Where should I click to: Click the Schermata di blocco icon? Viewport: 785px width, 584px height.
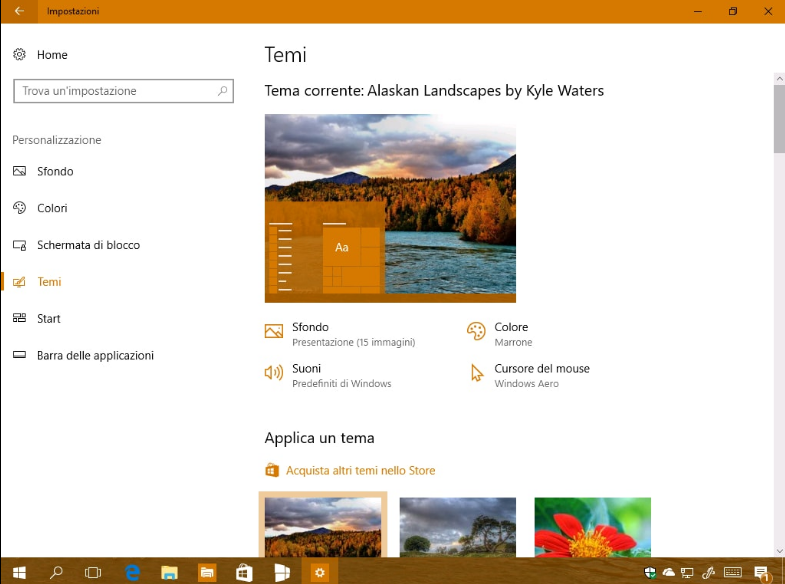pos(19,245)
